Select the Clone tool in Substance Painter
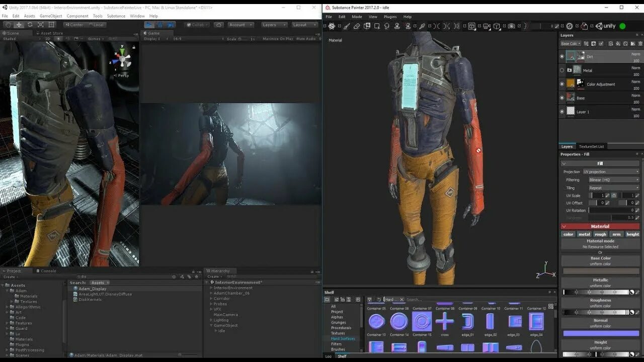Screen dimensions: 644x362 pyautogui.click(x=397, y=26)
